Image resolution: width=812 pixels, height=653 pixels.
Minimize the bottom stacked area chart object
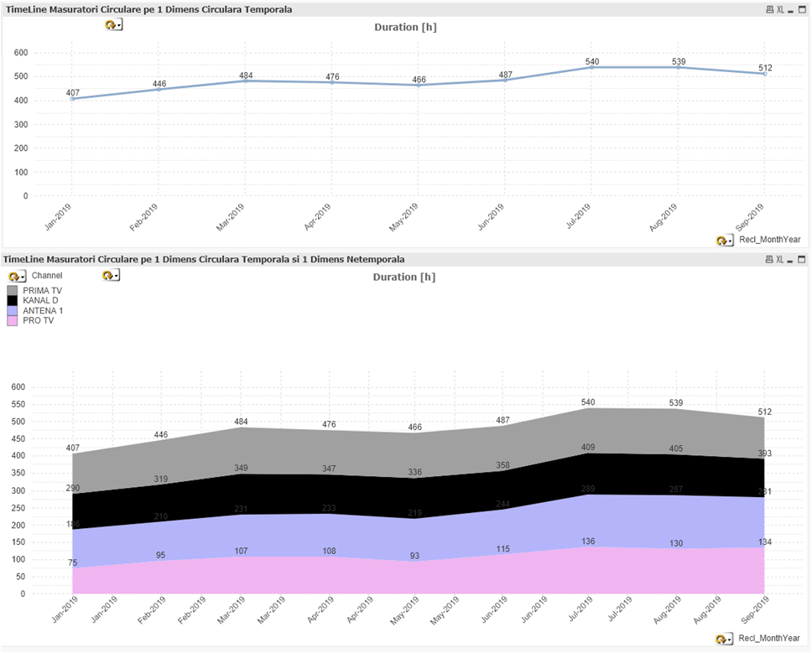(790, 260)
